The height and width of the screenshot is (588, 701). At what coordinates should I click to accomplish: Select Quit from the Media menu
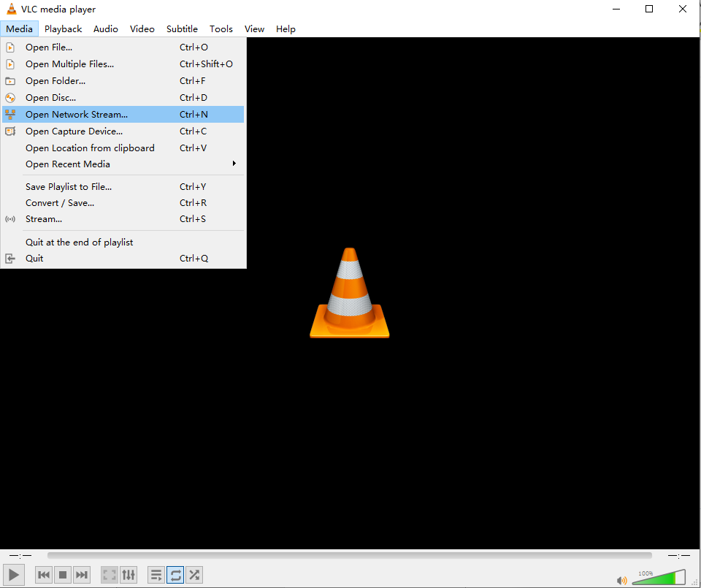[x=123, y=259]
